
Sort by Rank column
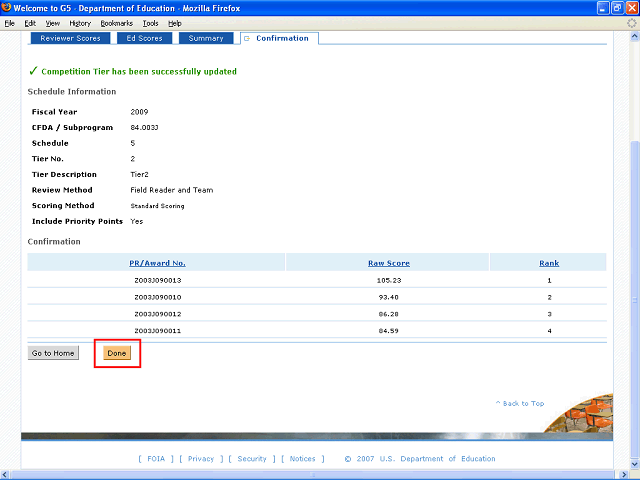(x=549, y=263)
